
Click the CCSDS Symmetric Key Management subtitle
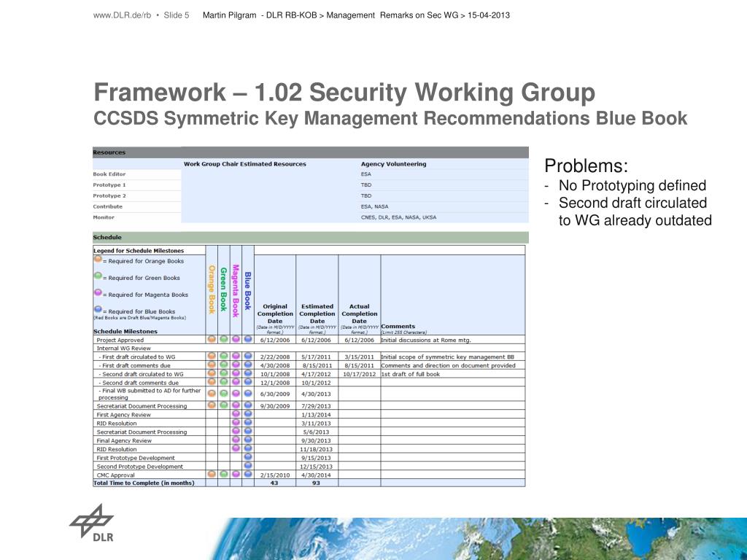[x=390, y=118]
